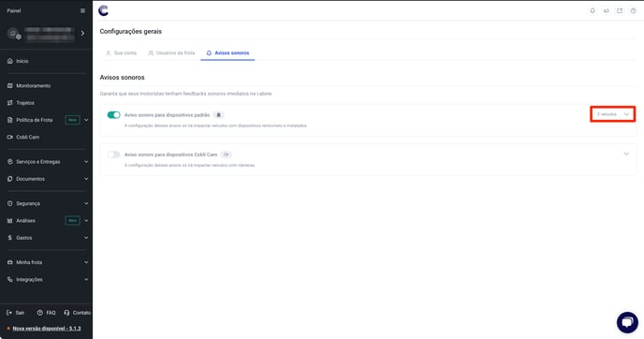
Task: Go to Início in the sidebar
Action: [22, 61]
